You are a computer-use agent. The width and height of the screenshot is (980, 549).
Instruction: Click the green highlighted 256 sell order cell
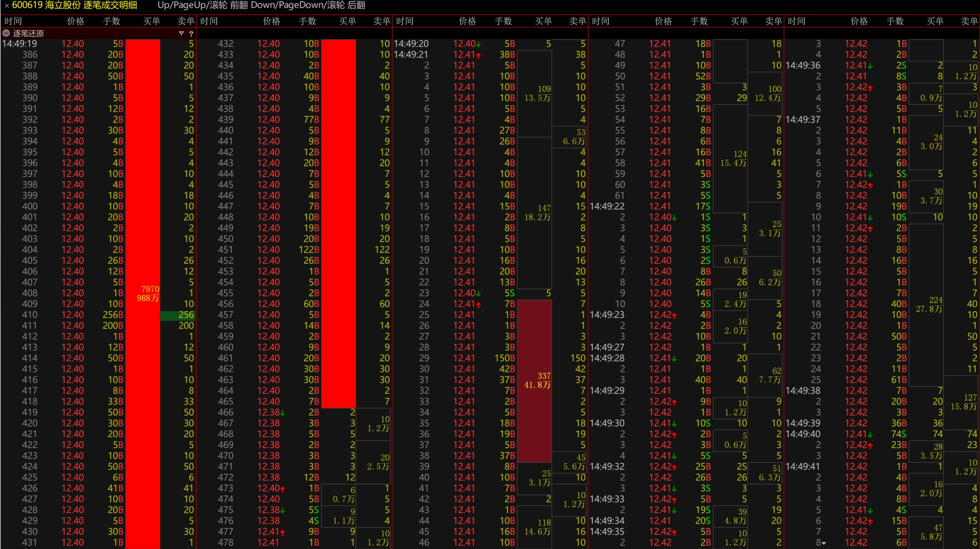(x=178, y=315)
